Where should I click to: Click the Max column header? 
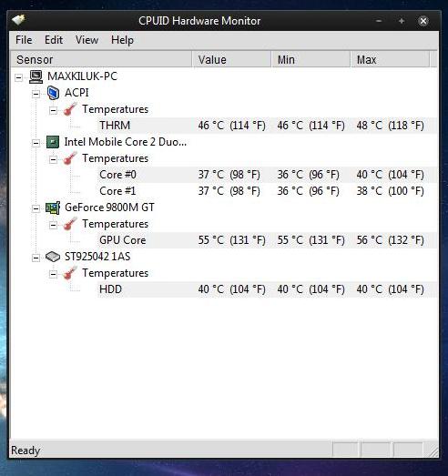point(390,59)
